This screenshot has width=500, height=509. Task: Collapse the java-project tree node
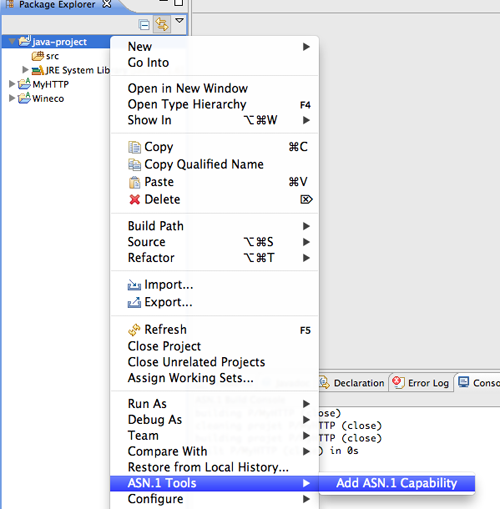pos(12,41)
